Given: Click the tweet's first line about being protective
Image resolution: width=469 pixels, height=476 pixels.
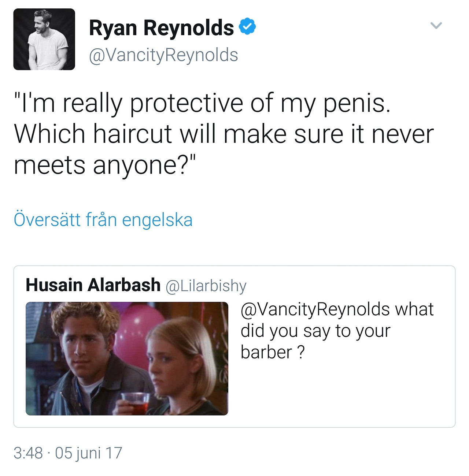Looking at the screenshot, I should pos(202,103).
